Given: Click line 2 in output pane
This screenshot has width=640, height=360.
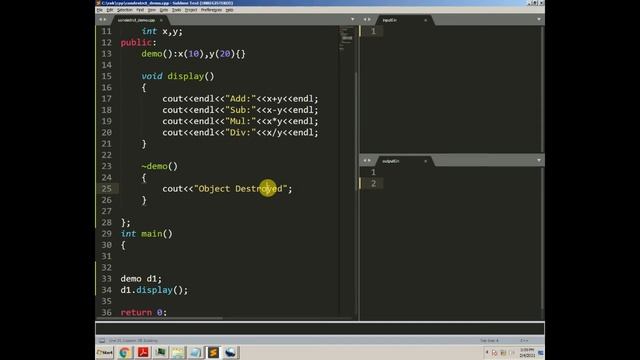Looking at the screenshot, I should 373,184.
